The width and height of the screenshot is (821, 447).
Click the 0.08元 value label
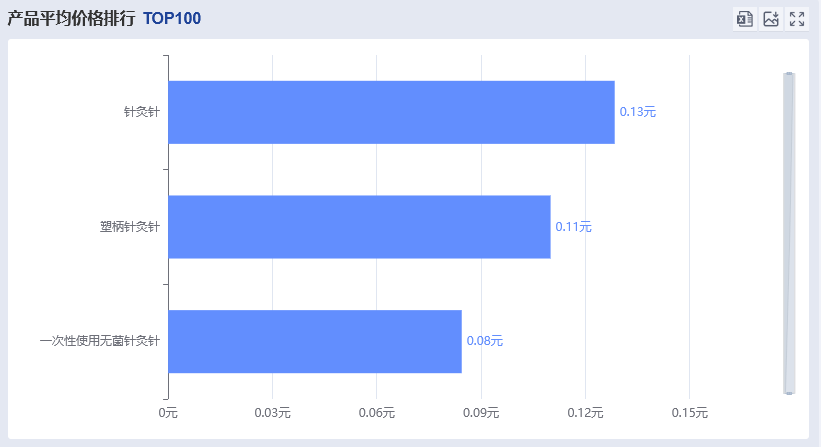click(x=485, y=341)
